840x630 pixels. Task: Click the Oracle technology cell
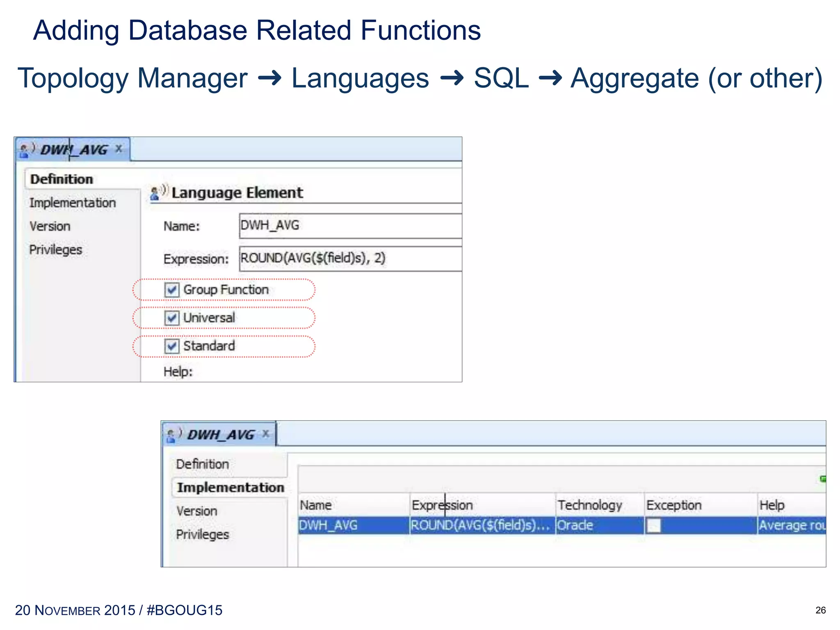(599, 525)
